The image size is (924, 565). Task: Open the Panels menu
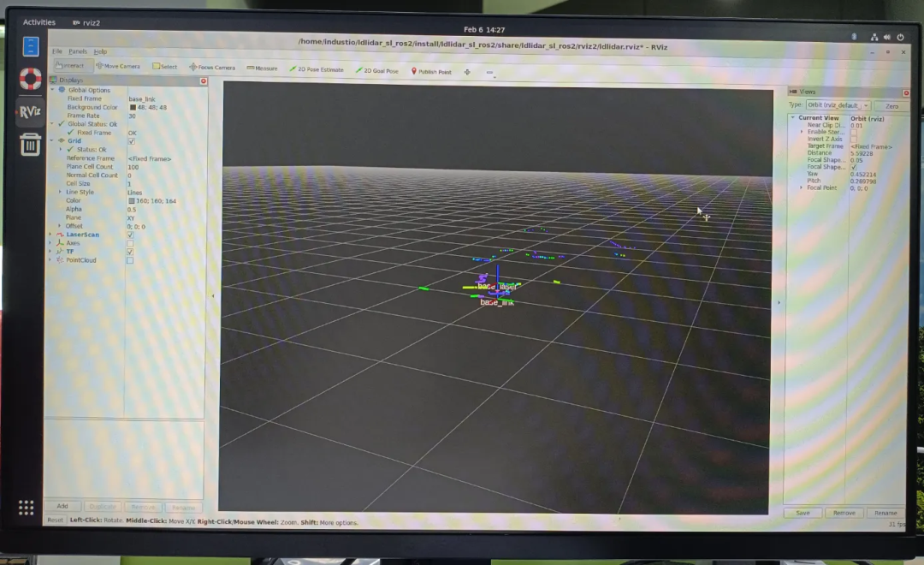coord(78,51)
